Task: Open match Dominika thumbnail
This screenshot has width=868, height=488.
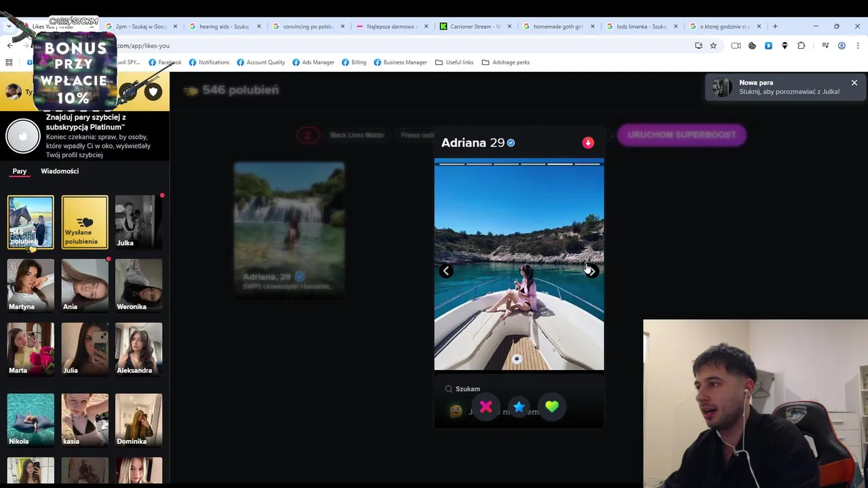Action: (138, 420)
